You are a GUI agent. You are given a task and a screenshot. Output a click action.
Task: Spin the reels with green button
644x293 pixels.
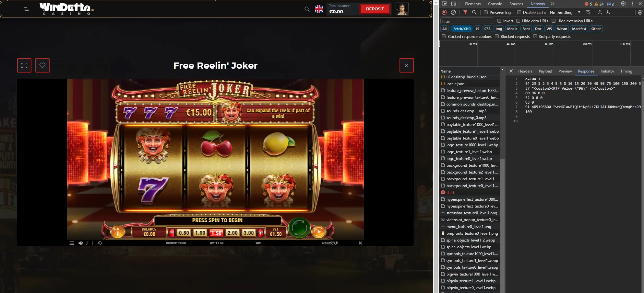pyautogui.click(x=299, y=228)
